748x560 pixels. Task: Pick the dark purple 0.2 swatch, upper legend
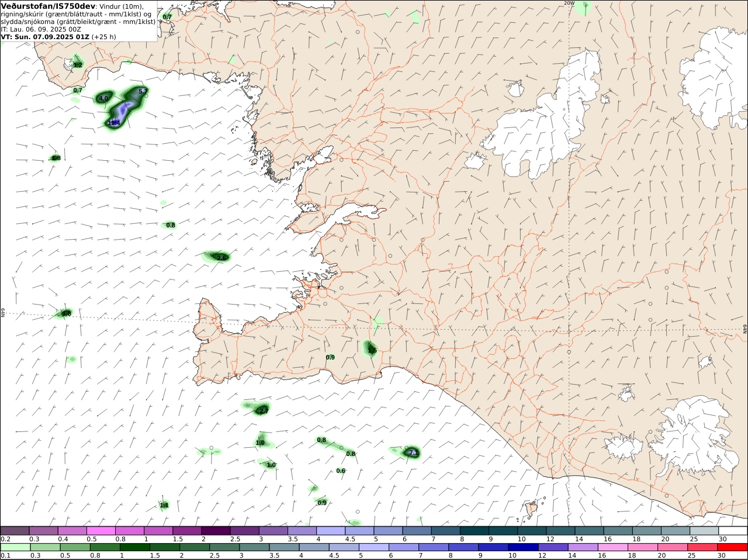[x=15, y=531]
